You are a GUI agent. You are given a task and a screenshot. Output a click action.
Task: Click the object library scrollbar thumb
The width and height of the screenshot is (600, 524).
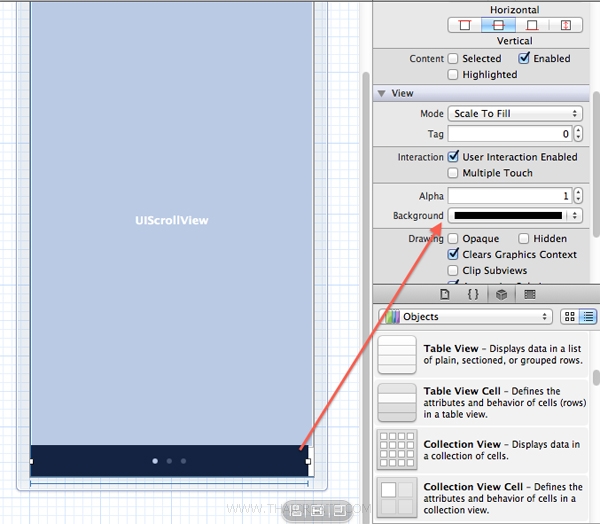tap(596, 377)
